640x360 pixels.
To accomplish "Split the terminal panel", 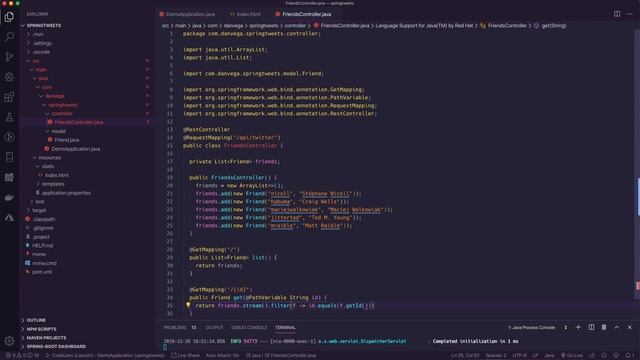I will pos(591,327).
